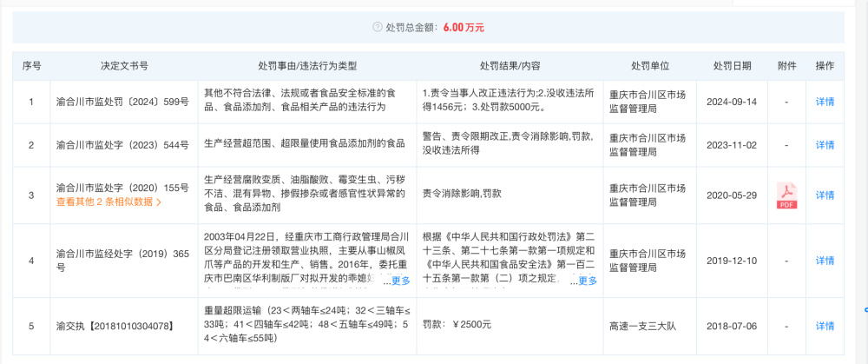Click the help icon beside 处罚总金额
The width and height of the screenshot is (868, 364).
click(378, 28)
